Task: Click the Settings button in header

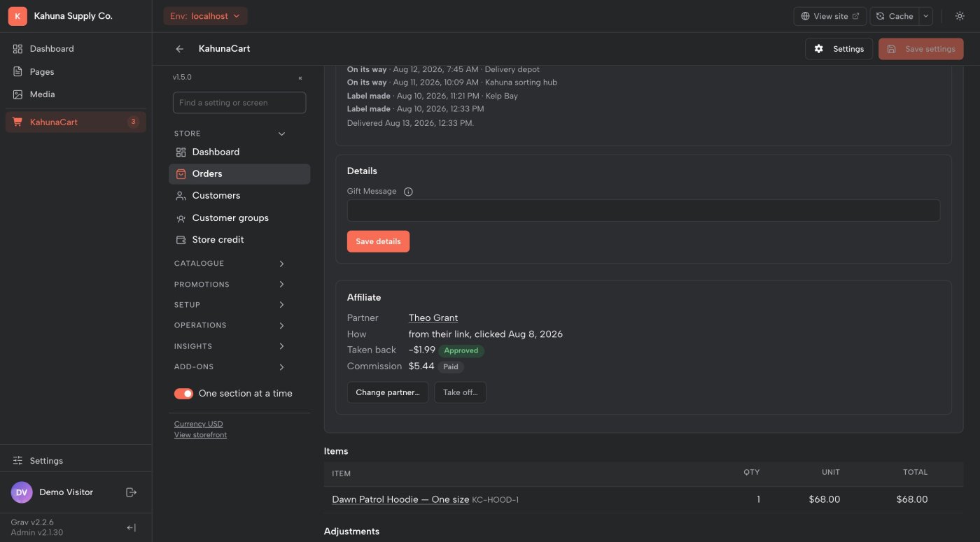Action: 839,49
